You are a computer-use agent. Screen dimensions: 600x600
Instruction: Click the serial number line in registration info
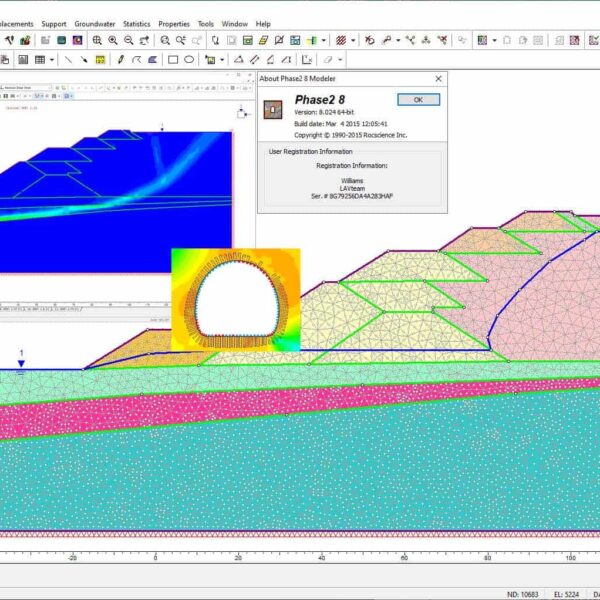pos(352,196)
